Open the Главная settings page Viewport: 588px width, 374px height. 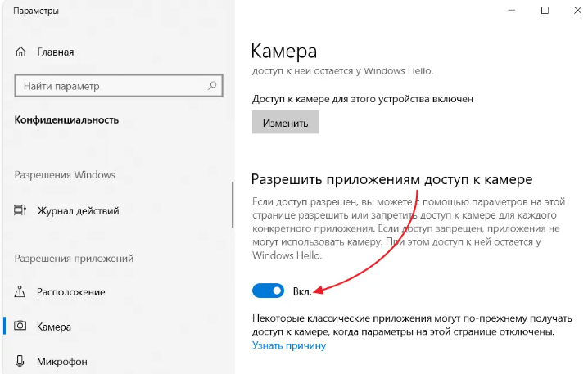click(55, 52)
